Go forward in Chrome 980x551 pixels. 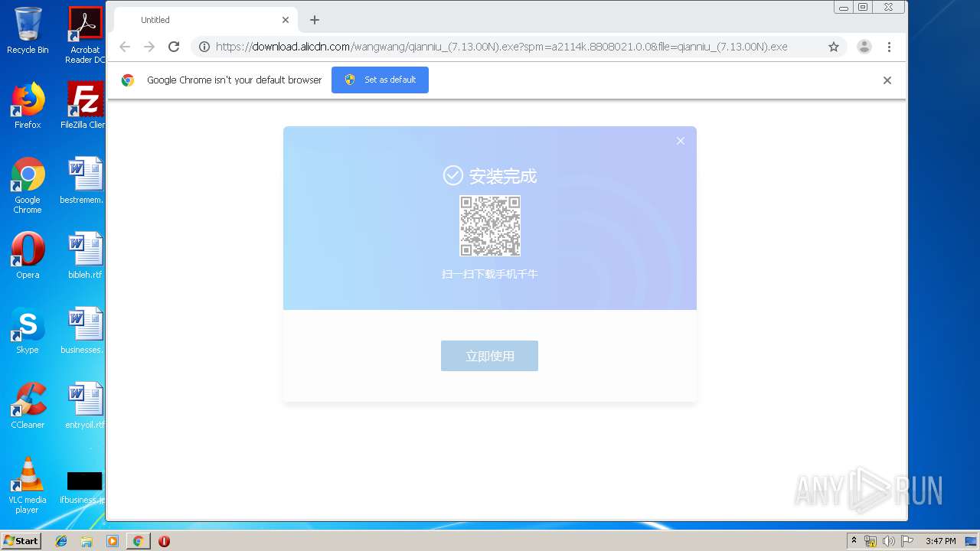click(149, 47)
